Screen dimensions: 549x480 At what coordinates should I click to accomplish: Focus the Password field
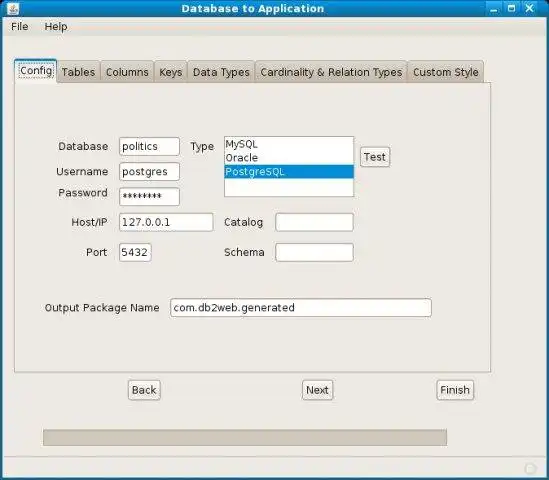click(x=150, y=196)
